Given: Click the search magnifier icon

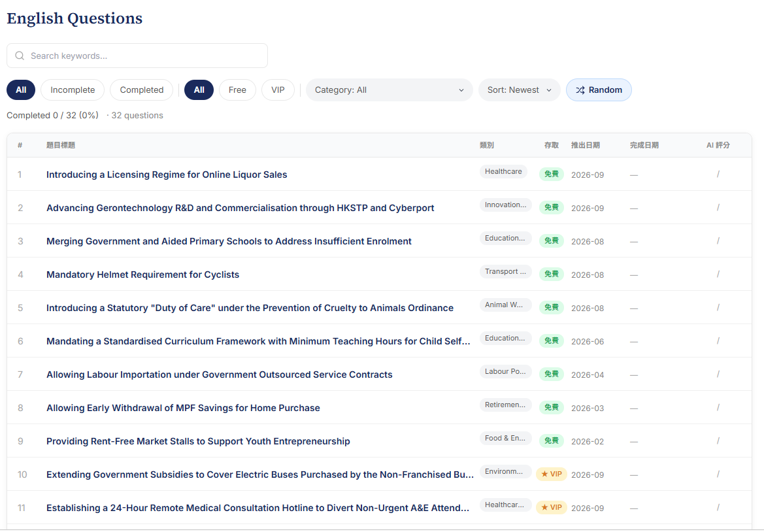Looking at the screenshot, I should point(20,56).
